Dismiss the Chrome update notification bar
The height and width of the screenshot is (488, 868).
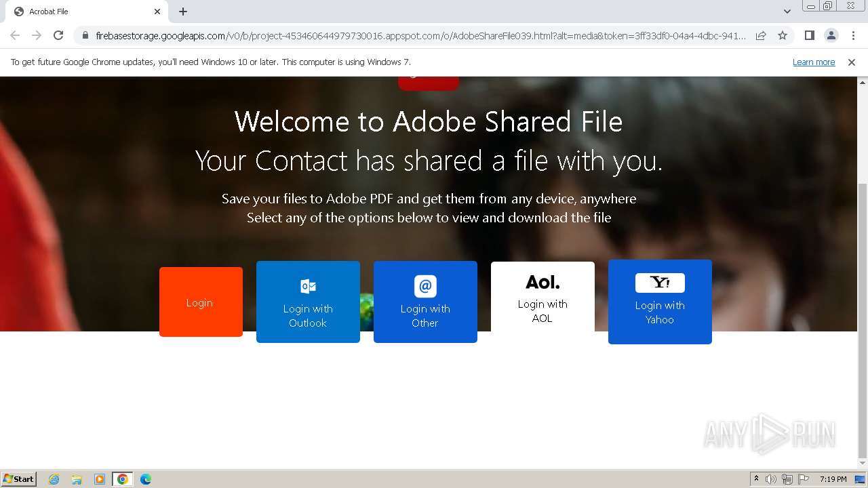(852, 62)
